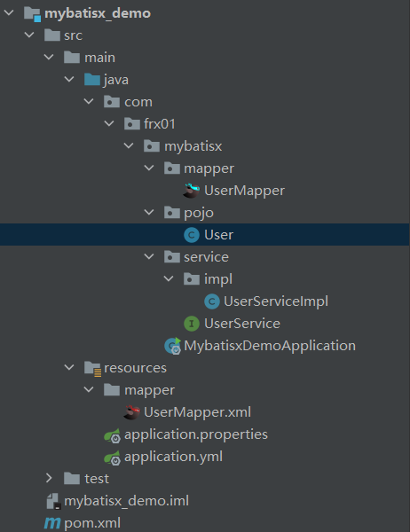Click the application.properties Spring leaf icon
This screenshot has width=410, height=532.
pos(112,434)
